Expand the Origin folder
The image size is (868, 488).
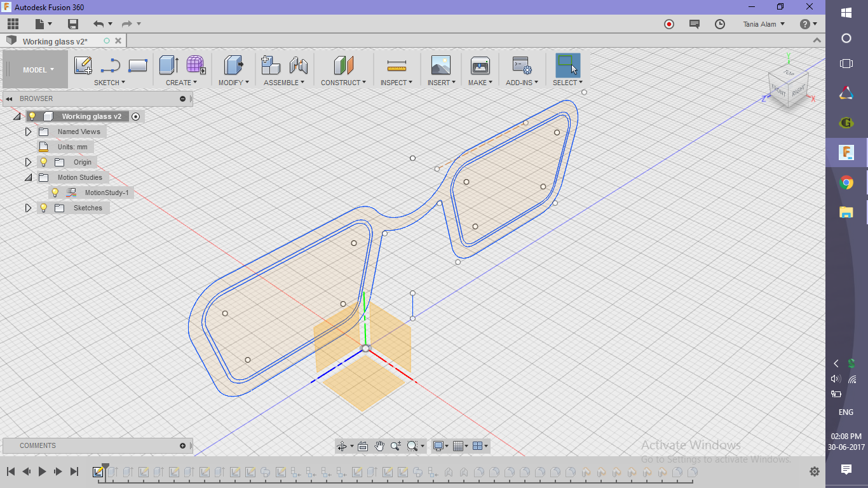click(28, 162)
